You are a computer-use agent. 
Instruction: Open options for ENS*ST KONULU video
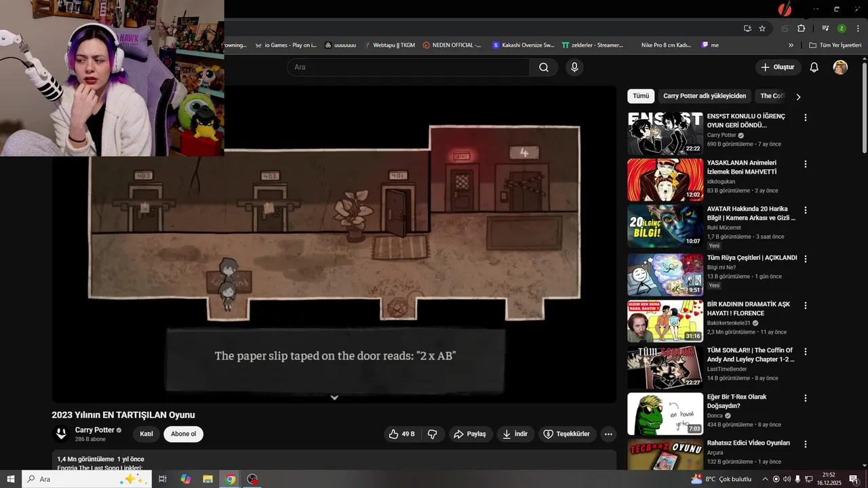coord(806,117)
